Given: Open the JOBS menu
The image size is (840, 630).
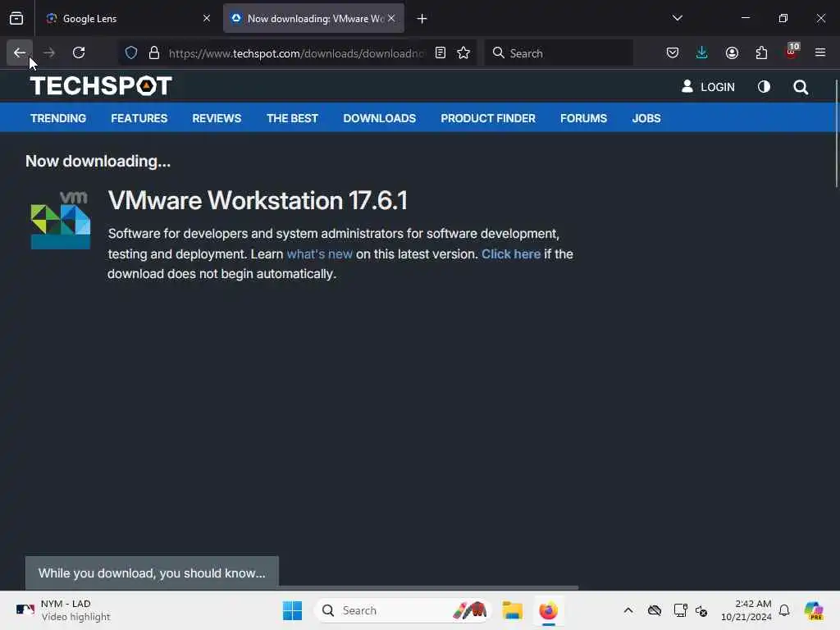Looking at the screenshot, I should point(646,118).
